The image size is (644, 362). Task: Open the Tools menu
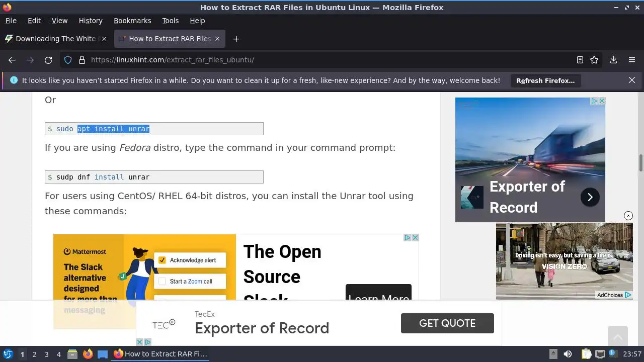click(170, 21)
